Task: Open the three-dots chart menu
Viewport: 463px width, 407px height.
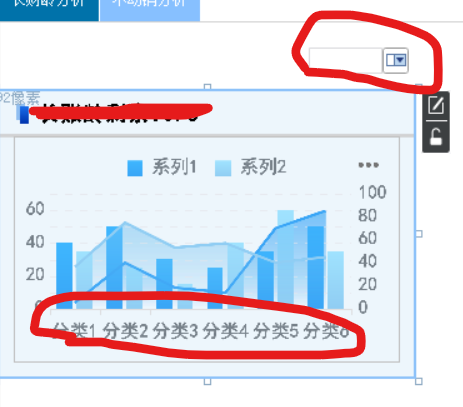Action: point(368,165)
